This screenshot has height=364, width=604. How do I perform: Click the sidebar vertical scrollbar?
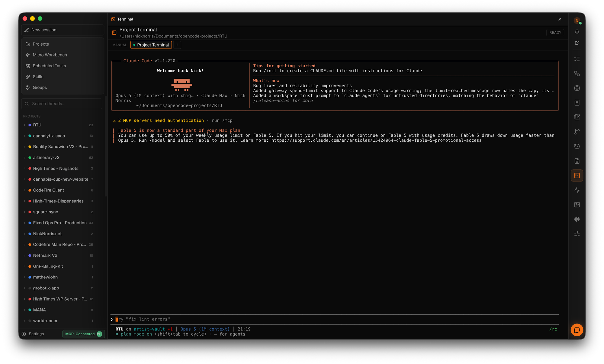coord(106,147)
